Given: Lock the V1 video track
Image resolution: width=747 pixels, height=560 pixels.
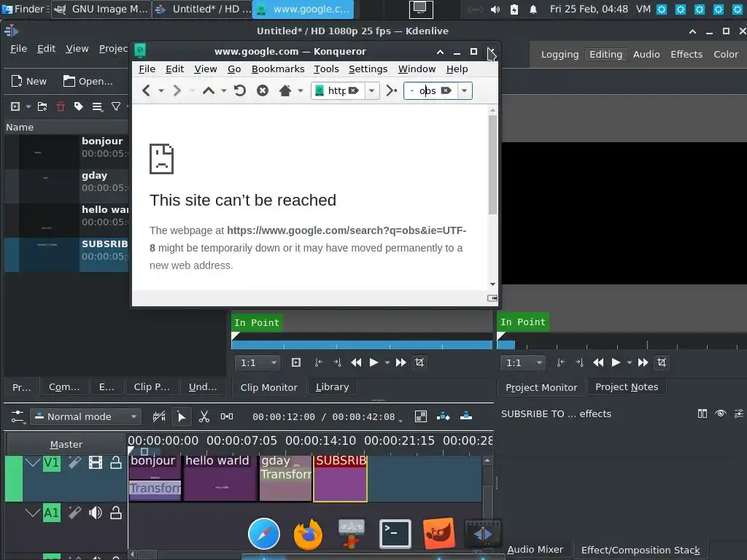Looking at the screenshot, I should (x=116, y=462).
